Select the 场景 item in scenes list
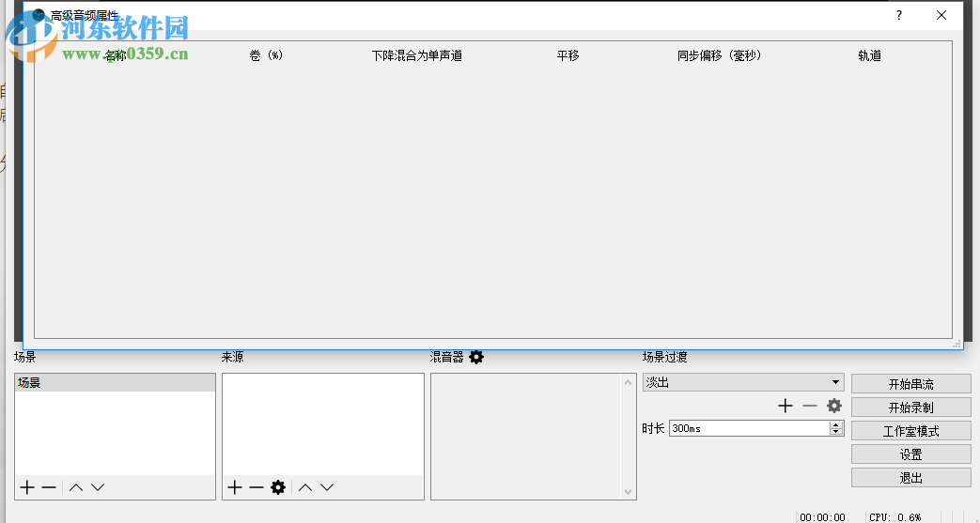 (115, 383)
